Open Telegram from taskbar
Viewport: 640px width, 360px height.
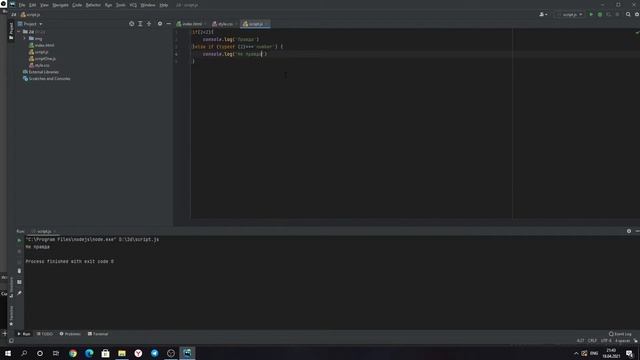(154, 353)
